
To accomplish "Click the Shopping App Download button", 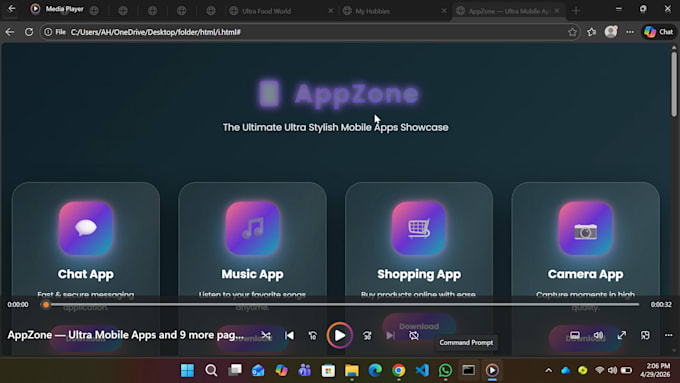I will pos(419,326).
